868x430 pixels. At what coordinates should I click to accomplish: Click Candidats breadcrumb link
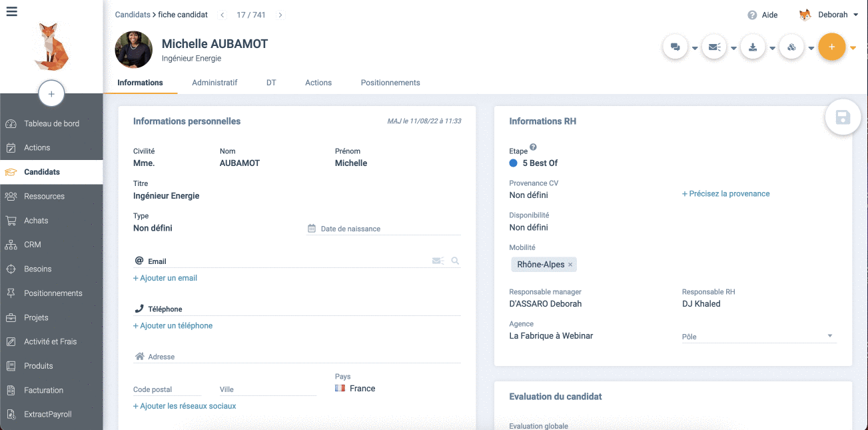133,15
